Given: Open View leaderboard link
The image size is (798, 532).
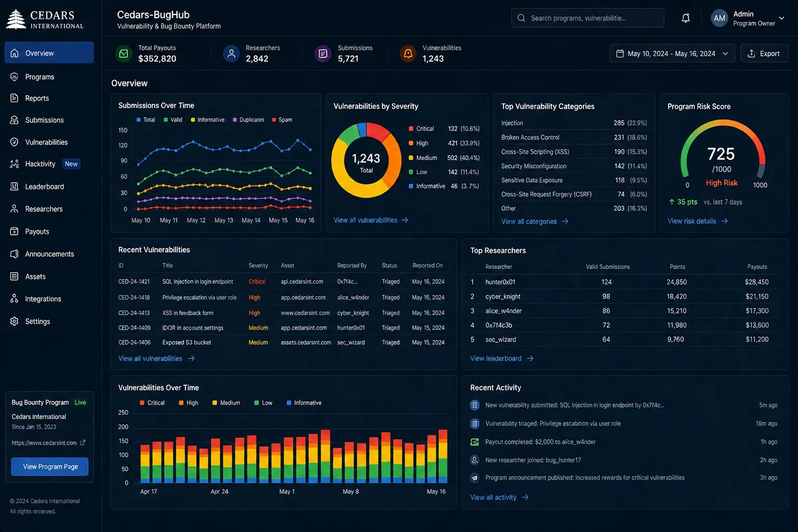Looking at the screenshot, I should [501, 358].
